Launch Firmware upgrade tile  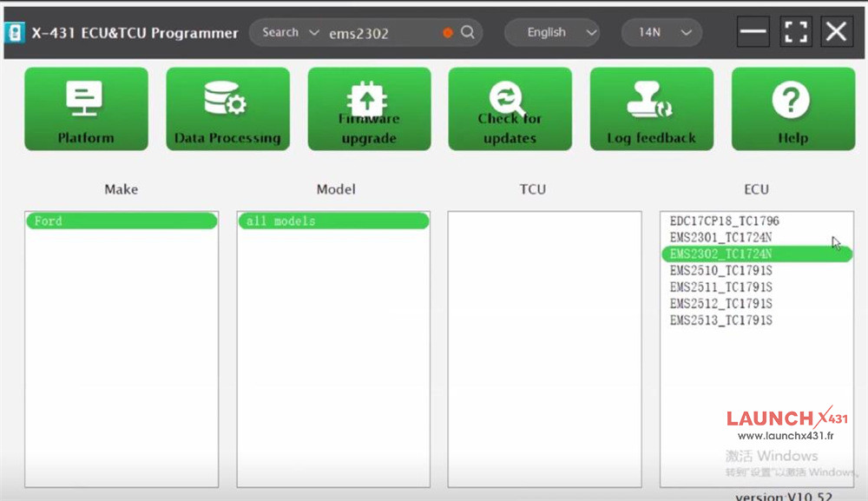369,109
